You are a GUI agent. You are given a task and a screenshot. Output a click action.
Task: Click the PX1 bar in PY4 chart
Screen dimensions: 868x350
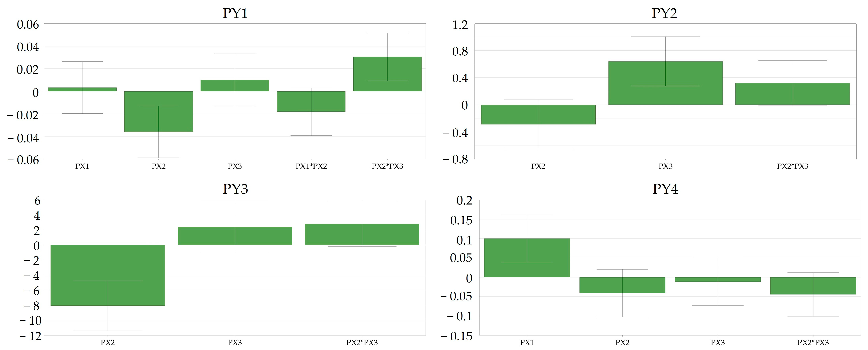click(x=527, y=258)
